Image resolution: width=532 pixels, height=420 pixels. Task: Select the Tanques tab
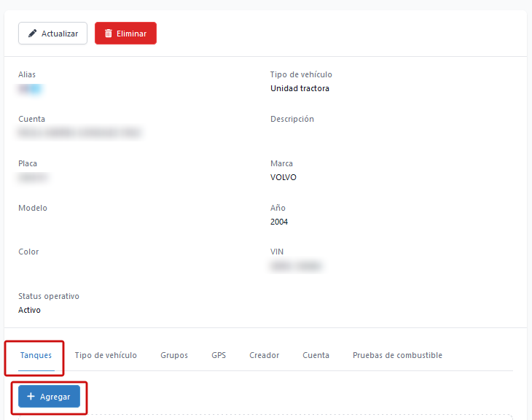36,355
